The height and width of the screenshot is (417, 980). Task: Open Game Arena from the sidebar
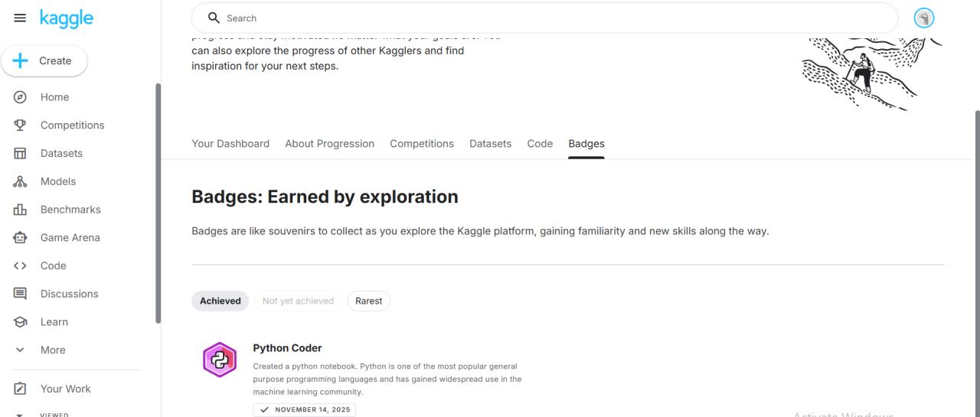(70, 237)
